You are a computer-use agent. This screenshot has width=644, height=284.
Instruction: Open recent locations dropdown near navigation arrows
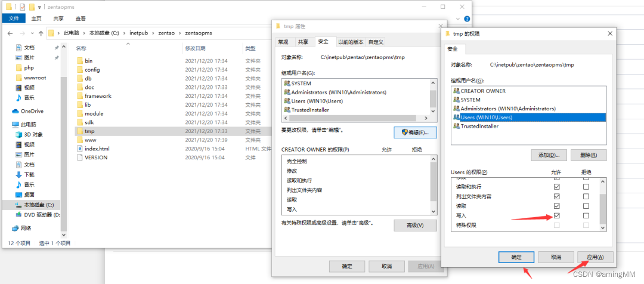(x=32, y=33)
